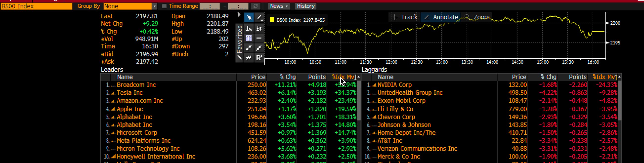Open the Verizon Communications Inc row
644x163 pixels.
(x=490, y=149)
